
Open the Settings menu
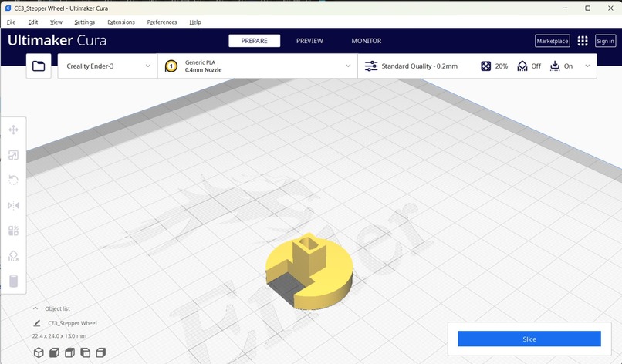pos(84,22)
